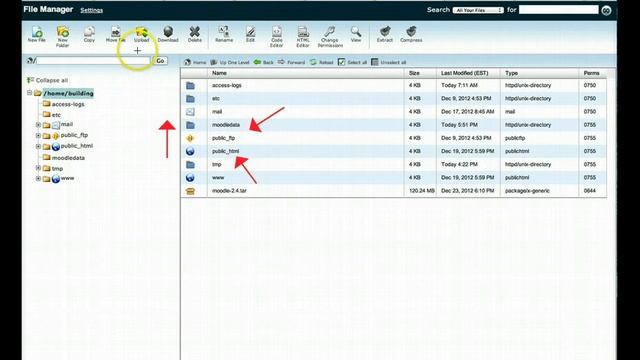Click the search Go button in header
Image resolution: width=640 pixels, height=360 pixels.
tap(606, 10)
